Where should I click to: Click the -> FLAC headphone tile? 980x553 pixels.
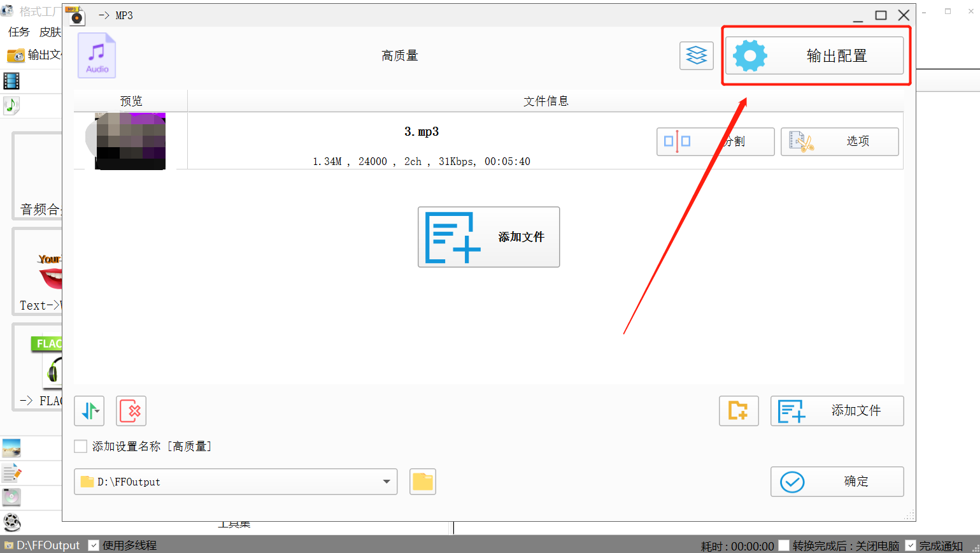point(38,367)
